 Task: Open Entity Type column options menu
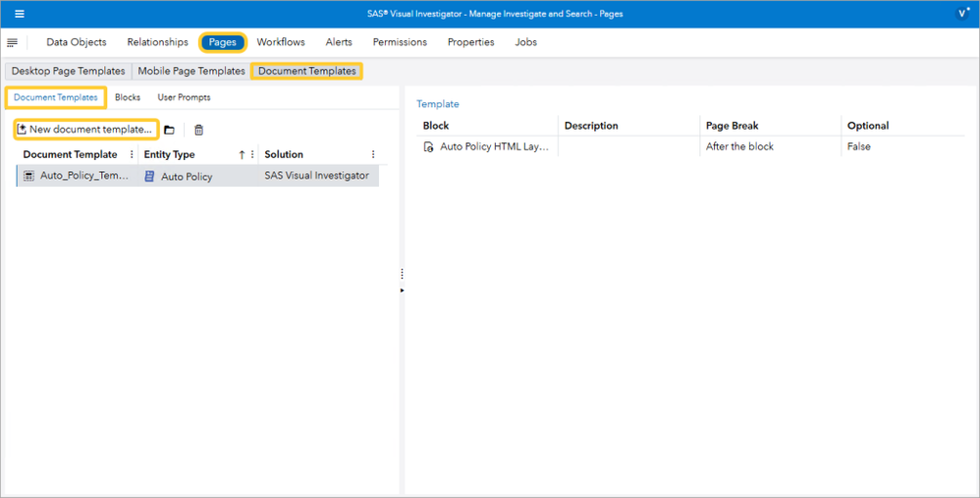point(252,154)
